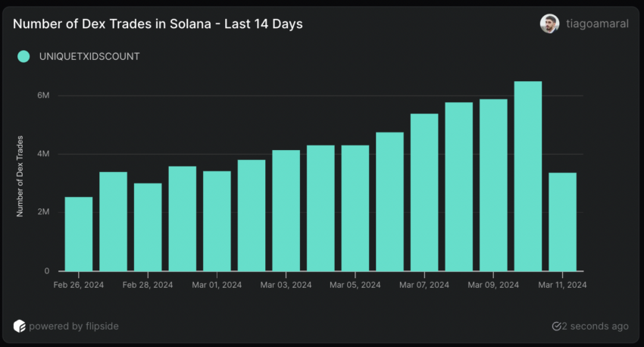The height and width of the screenshot is (347, 644).
Task: Click the Number of Dex Trades axis title
Action: 20,175
